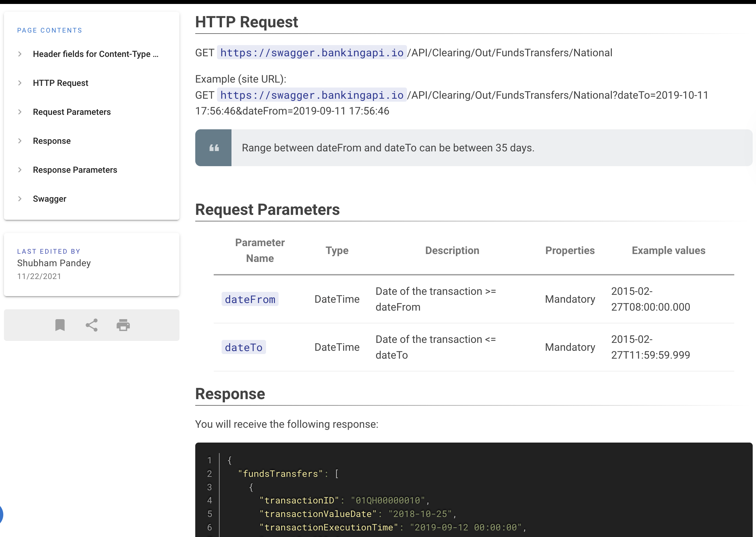Open the share icon options
Screen dimensions: 756x537
[92, 325]
